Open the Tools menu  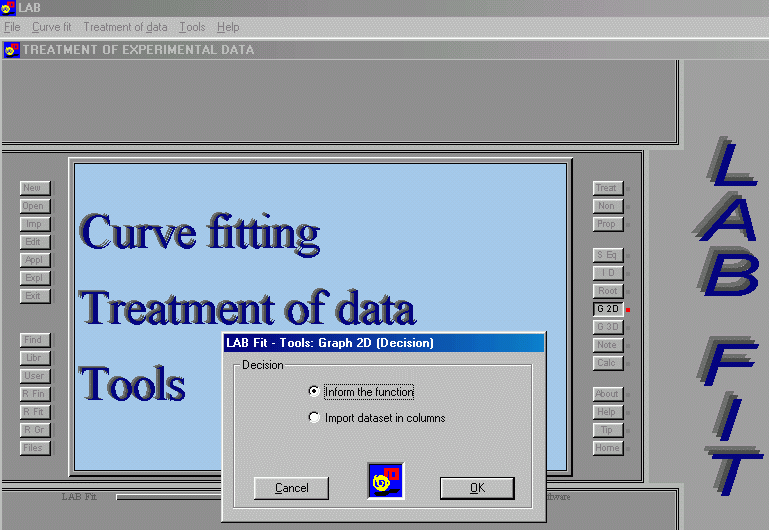(192, 27)
